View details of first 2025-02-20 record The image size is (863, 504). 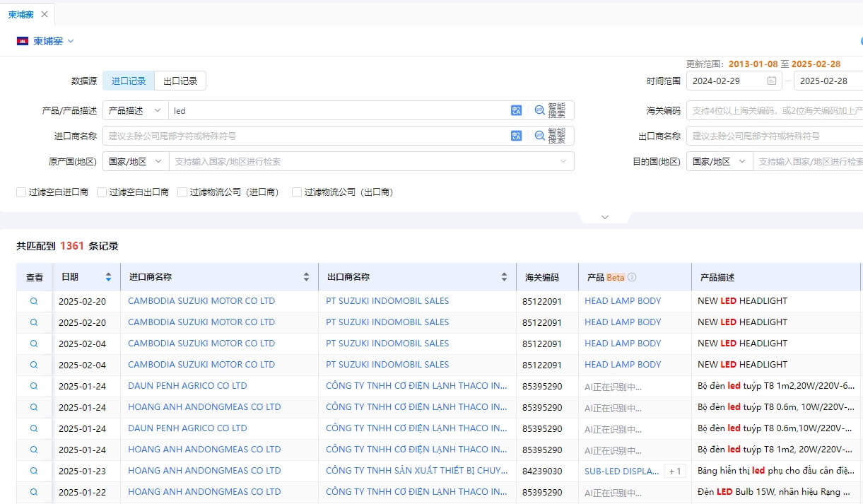(x=34, y=301)
